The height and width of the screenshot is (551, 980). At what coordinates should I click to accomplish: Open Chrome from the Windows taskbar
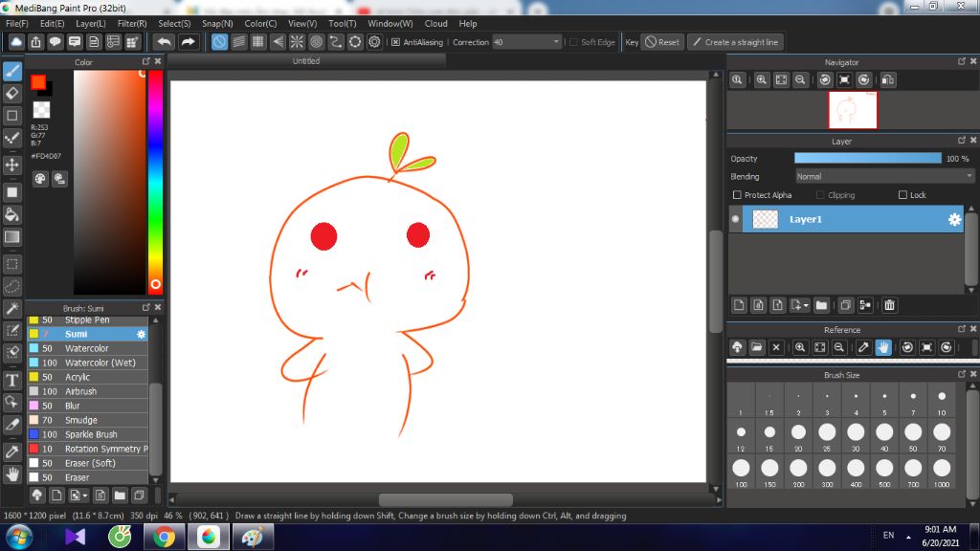pos(164,537)
